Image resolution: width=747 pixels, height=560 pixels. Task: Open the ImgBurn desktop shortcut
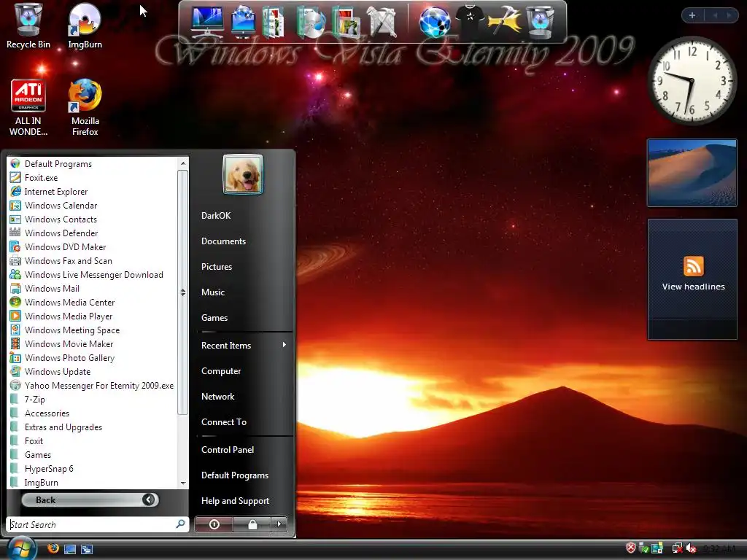pos(85,26)
